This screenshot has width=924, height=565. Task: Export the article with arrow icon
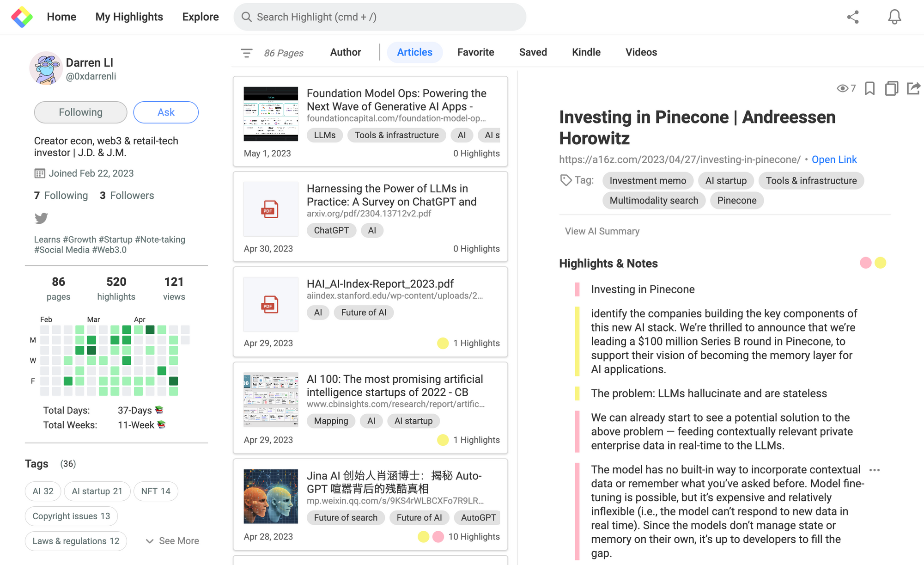pos(913,88)
